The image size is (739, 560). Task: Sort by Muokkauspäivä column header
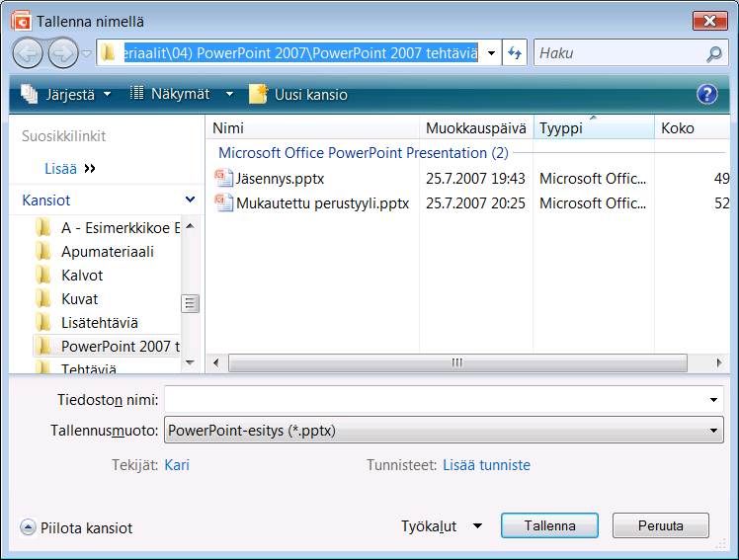coord(476,128)
